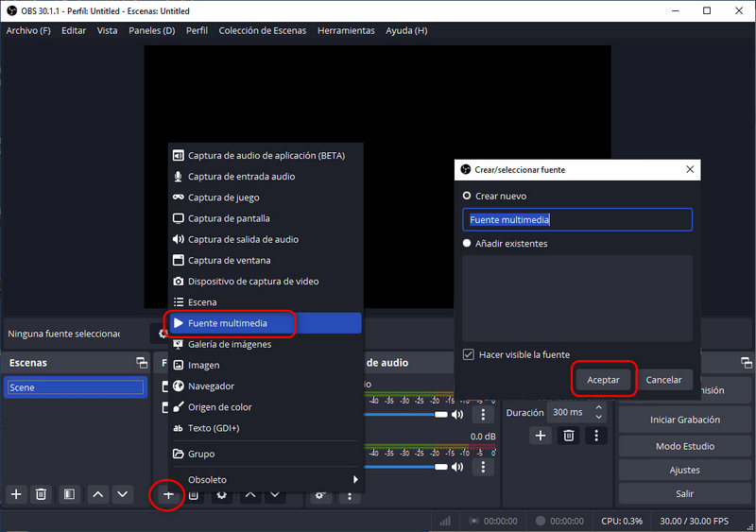The height and width of the screenshot is (532, 756).
Task: Click 0.0 dB channel volume slider handle
Action: [x=441, y=467]
